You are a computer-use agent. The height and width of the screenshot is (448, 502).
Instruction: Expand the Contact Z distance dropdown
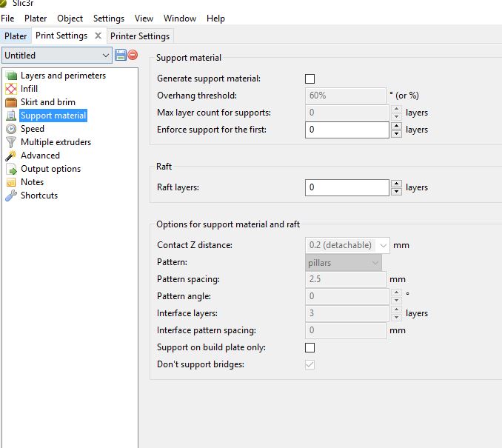[x=383, y=245]
